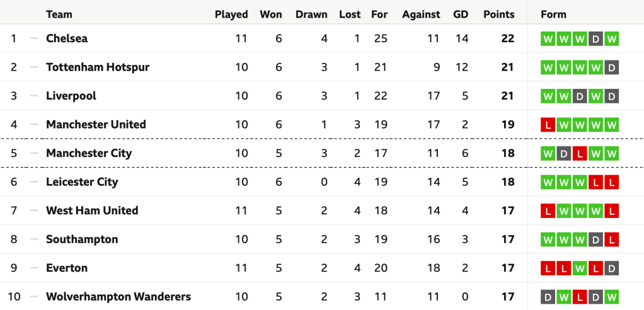Go to the Tottenham Hotspur team page
Viewport: 644px width, 310px height.
(98, 67)
